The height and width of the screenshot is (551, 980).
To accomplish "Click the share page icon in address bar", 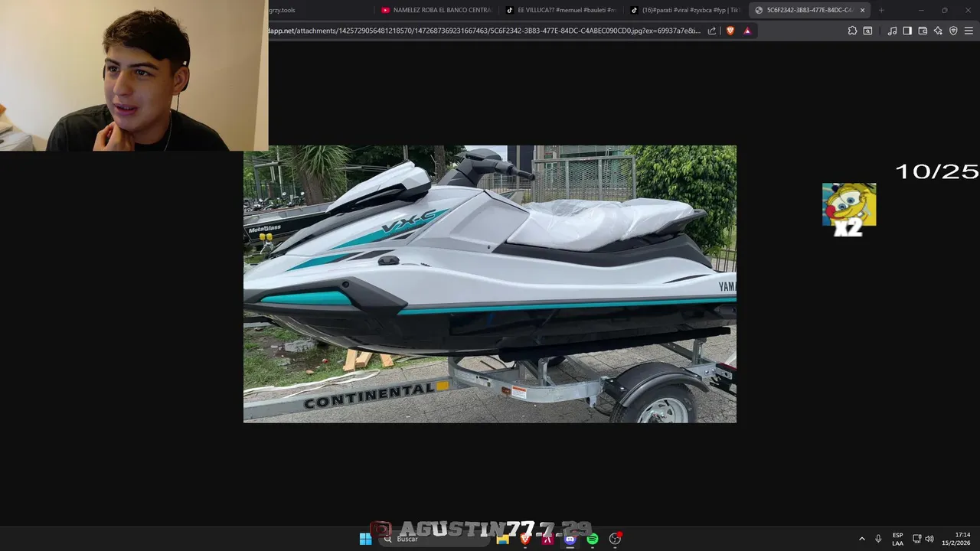I will coord(712,31).
